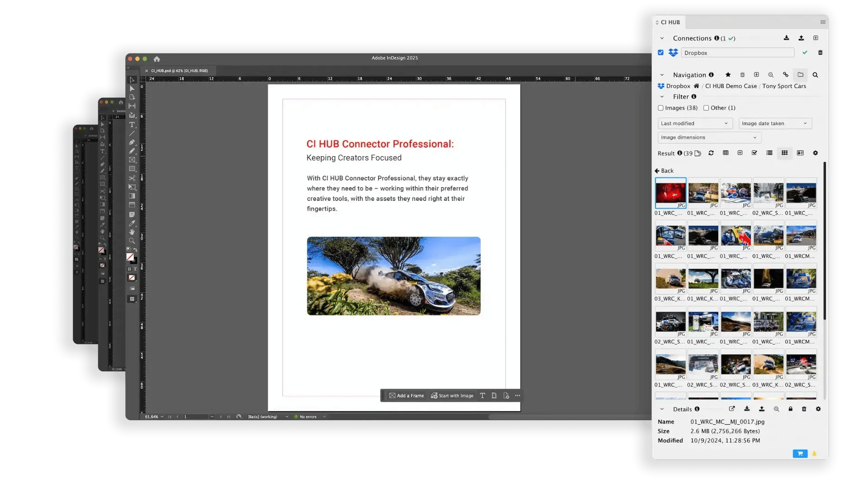Click the select-all checkmark icon in Result
This screenshot has width=868, height=489.
754,153
